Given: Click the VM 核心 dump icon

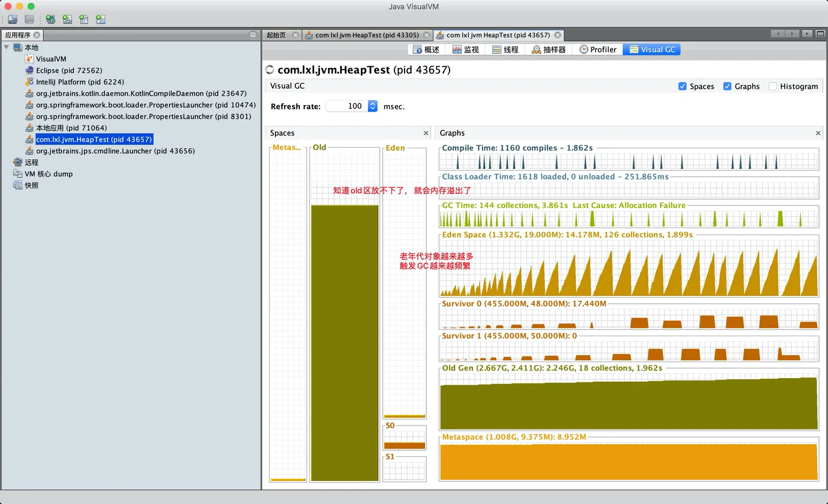Looking at the screenshot, I should point(18,174).
